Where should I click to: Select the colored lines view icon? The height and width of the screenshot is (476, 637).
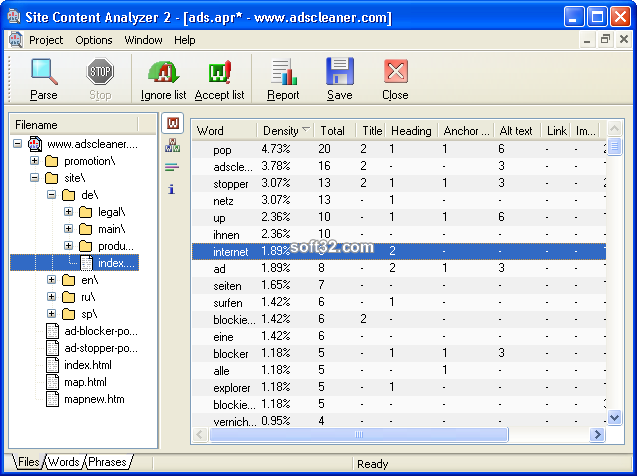[x=172, y=167]
